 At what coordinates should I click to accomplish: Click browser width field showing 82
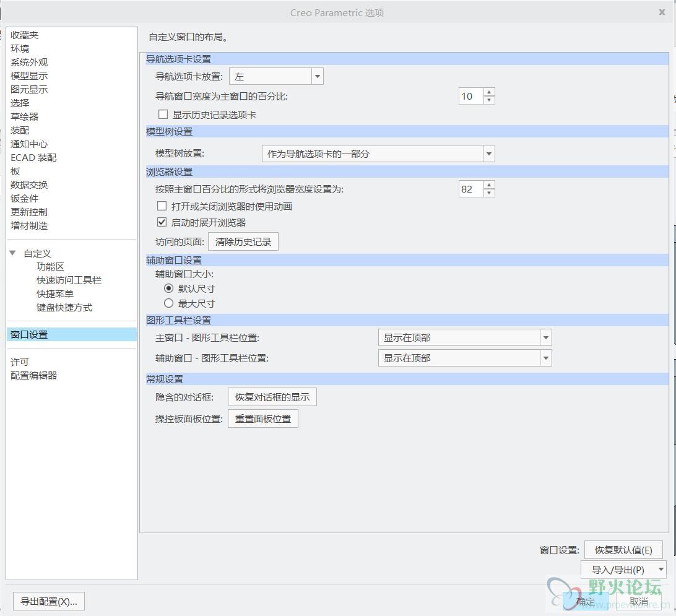[x=471, y=189]
